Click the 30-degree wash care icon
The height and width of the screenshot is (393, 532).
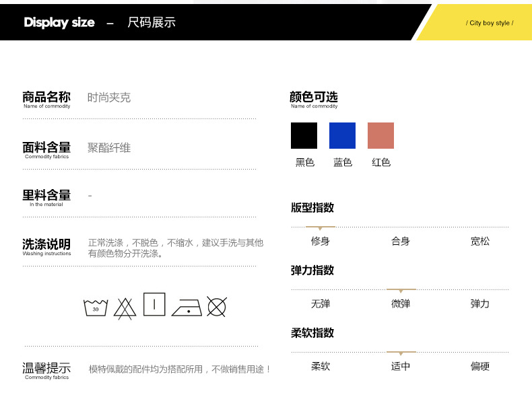pyautogui.click(x=96, y=308)
